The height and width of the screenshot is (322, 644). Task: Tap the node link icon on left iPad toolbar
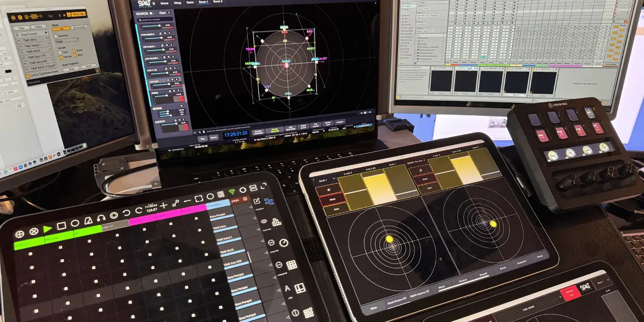176,204
